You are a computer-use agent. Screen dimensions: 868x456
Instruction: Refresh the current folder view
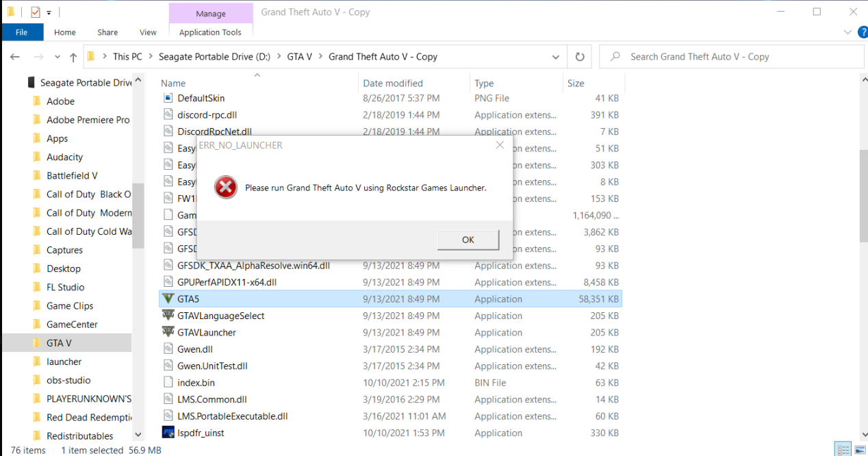[580, 57]
